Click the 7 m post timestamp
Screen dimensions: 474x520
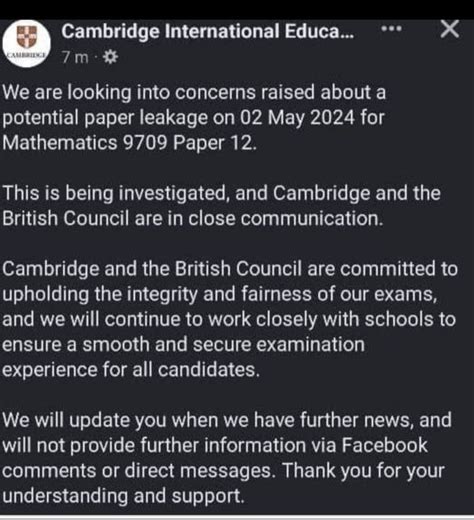point(75,58)
